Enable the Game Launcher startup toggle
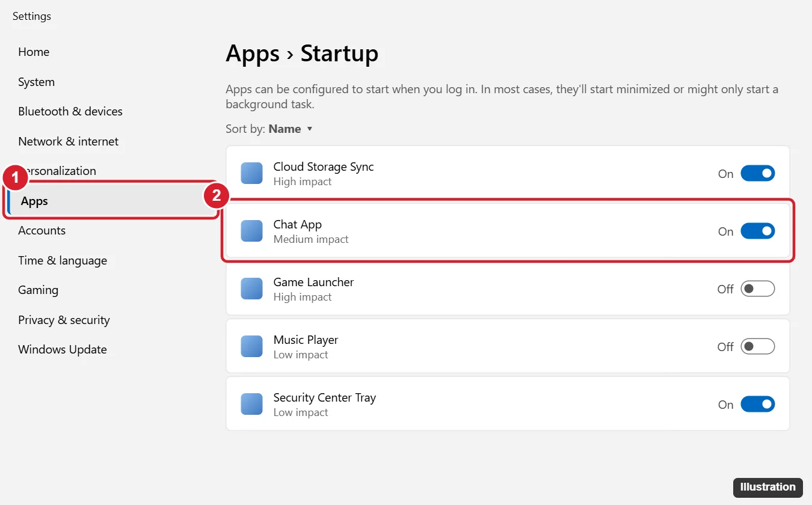 click(757, 289)
